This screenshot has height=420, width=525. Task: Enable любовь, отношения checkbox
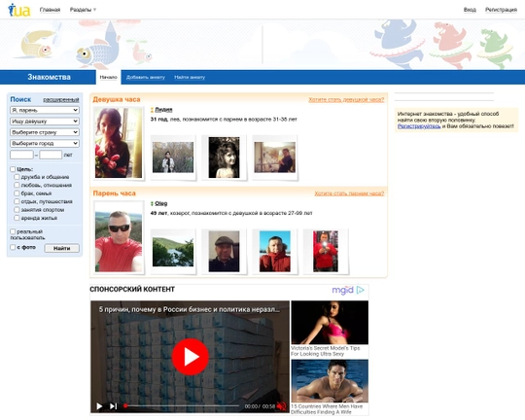17,185
